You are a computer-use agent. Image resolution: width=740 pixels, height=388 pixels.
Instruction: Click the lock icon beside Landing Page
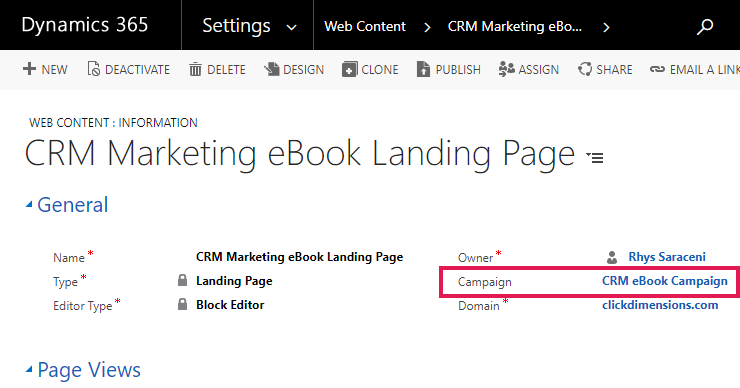click(182, 280)
